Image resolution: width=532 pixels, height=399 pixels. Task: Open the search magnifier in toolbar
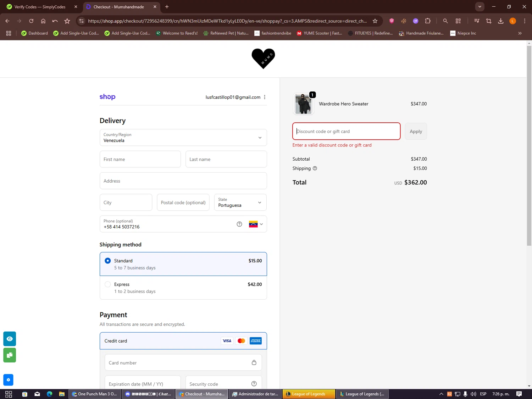[x=445, y=21]
